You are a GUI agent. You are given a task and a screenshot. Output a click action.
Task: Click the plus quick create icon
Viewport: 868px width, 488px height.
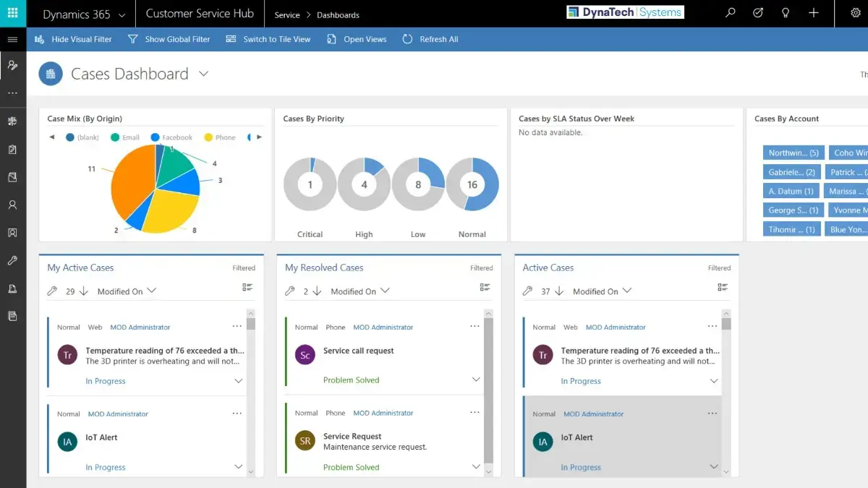[x=814, y=13]
